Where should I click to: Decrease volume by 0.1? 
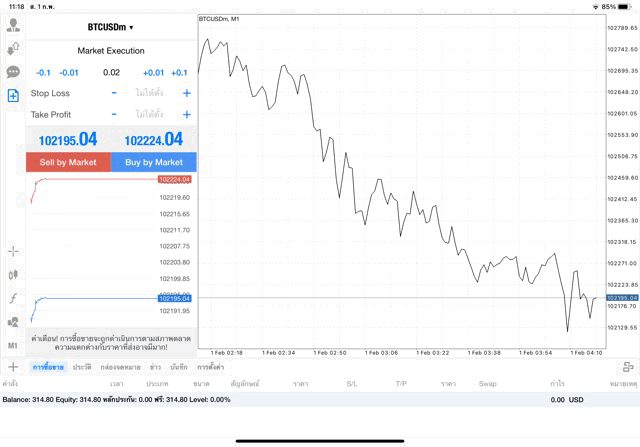pos(43,73)
